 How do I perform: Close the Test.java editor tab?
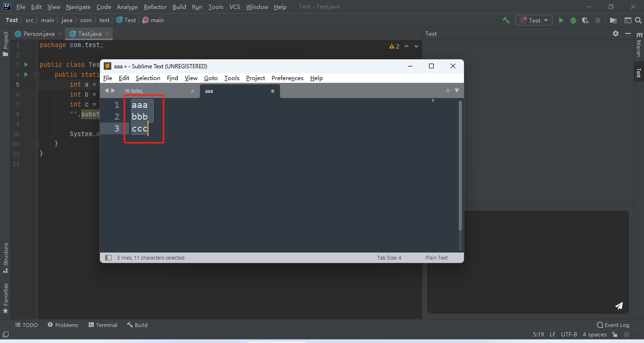[107, 33]
